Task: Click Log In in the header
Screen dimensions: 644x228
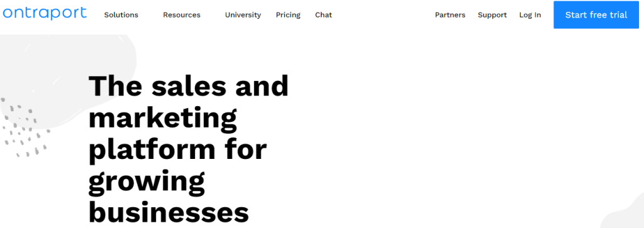Action: [x=530, y=15]
